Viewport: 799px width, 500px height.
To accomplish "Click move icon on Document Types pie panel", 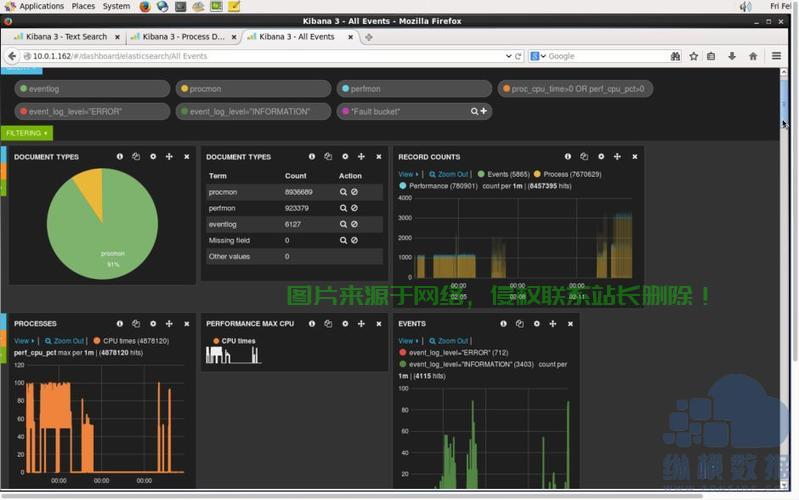I will (x=169, y=156).
